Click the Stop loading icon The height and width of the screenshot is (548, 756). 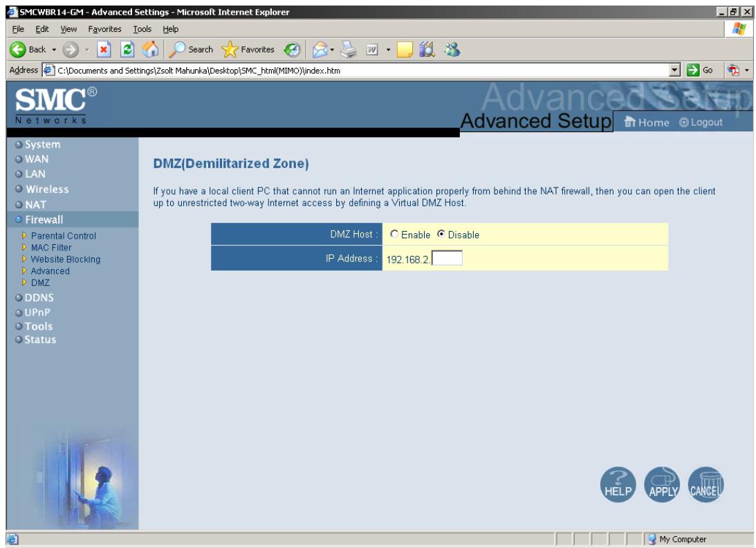tap(104, 49)
